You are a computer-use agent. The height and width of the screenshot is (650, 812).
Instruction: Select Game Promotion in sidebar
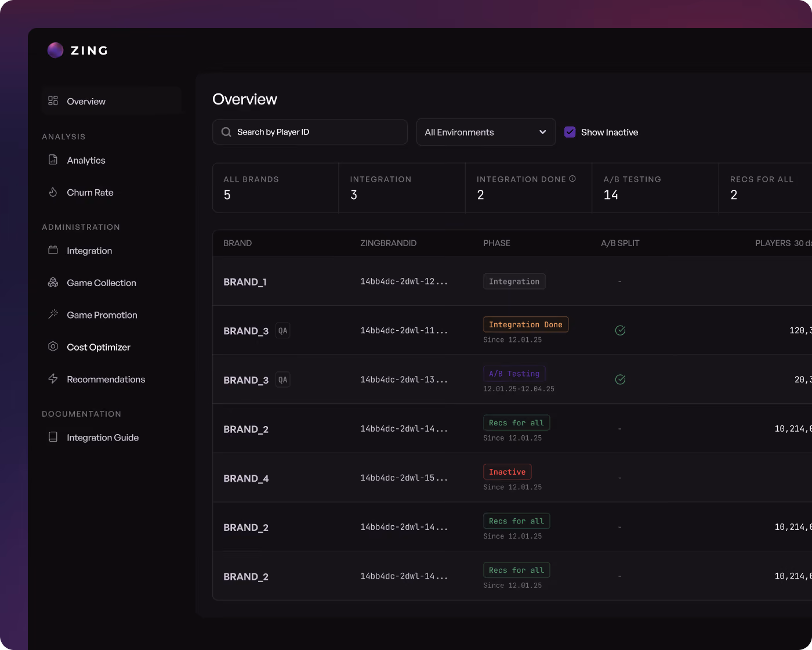pos(102,315)
